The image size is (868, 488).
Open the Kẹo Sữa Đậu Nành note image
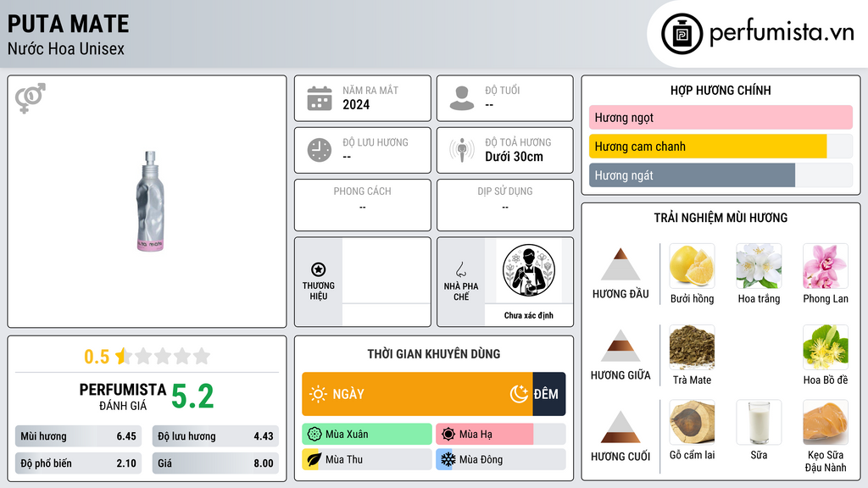(x=826, y=422)
